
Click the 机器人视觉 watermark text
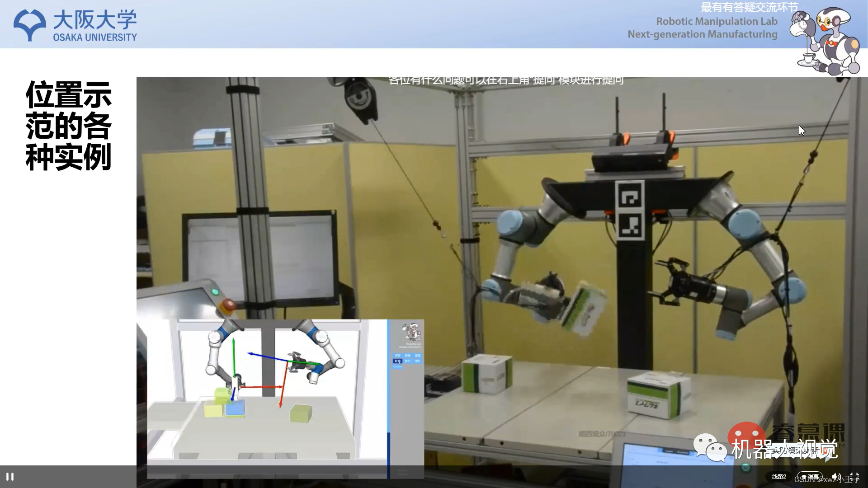tap(784, 449)
